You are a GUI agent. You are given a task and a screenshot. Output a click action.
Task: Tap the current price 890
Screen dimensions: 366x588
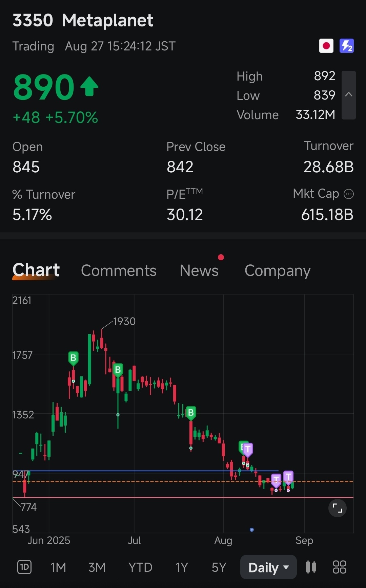[43, 87]
